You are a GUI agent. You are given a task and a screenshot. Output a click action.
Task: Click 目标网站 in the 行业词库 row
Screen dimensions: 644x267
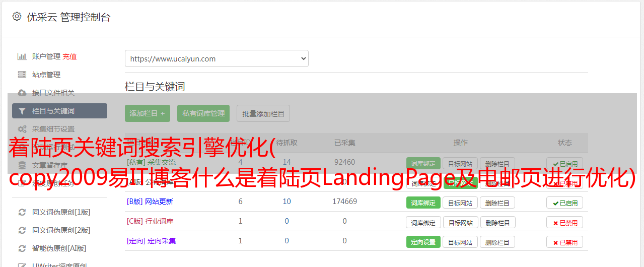click(x=460, y=222)
